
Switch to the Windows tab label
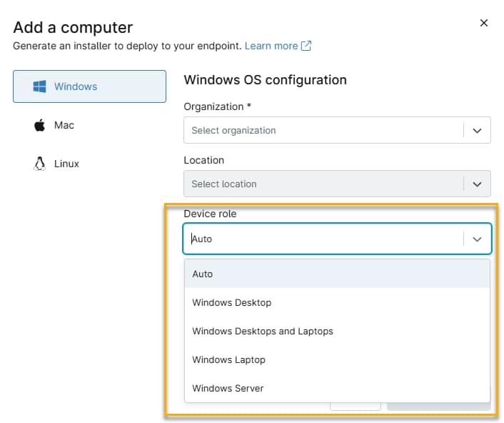pyautogui.click(x=76, y=86)
